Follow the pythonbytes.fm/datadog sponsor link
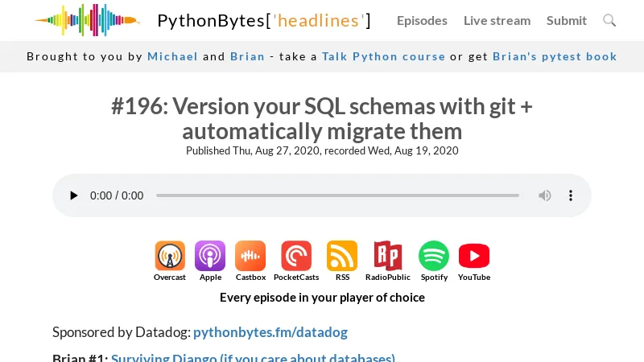Image resolution: width=644 pixels, height=362 pixels. coord(270,331)
